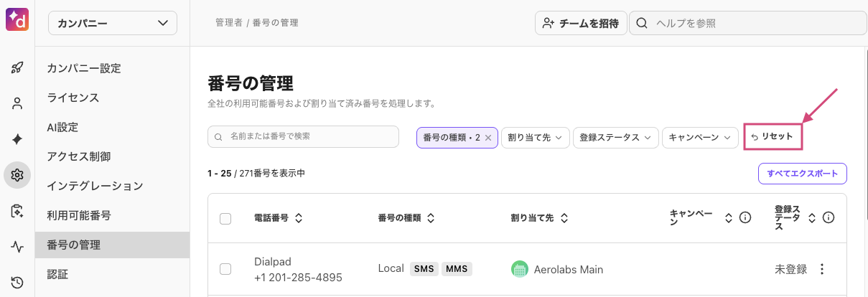Click the person profile sidebar icon
The width and height of the screenshot is (868, 297).
tap(17, 103)
